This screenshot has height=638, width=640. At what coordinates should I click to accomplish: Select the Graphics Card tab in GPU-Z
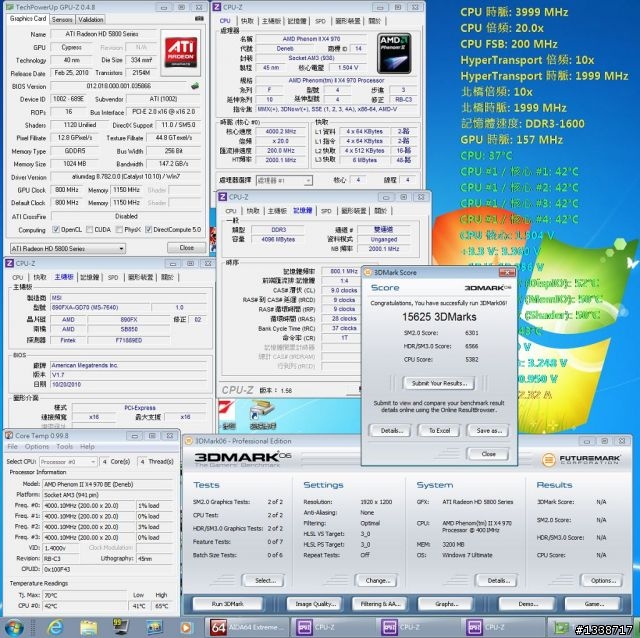coord(28,18)
